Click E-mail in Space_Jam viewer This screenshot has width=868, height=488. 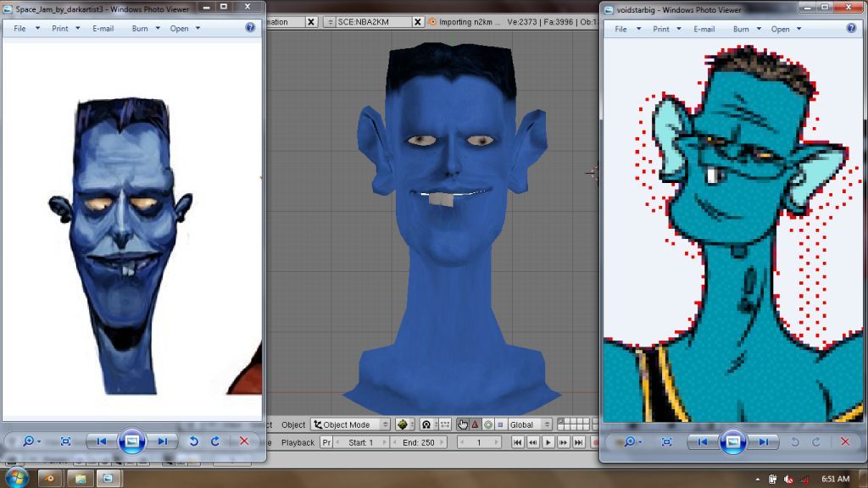pos(103,28)
